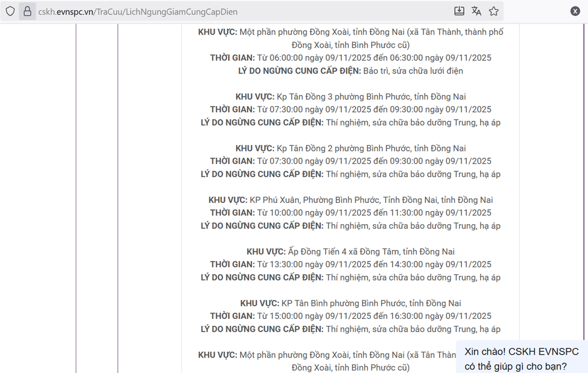Click the install/download icon in the address bar
This screenshot has height=373, width=588.
[459, 11]
